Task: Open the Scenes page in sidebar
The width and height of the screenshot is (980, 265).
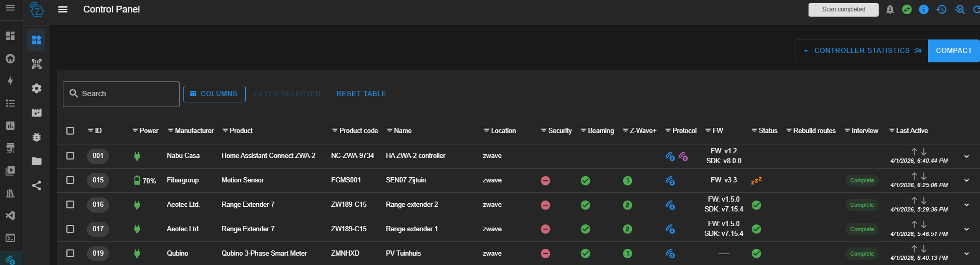Action: pyautogui.click(x=36, y=113)
